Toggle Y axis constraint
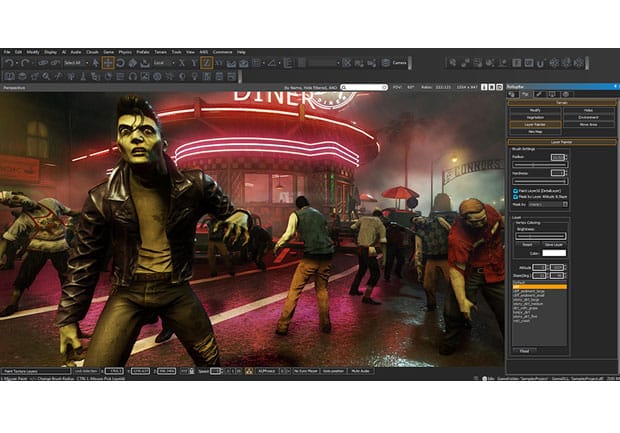The width and height of the screenshot is (620, 433). [194, 63]
